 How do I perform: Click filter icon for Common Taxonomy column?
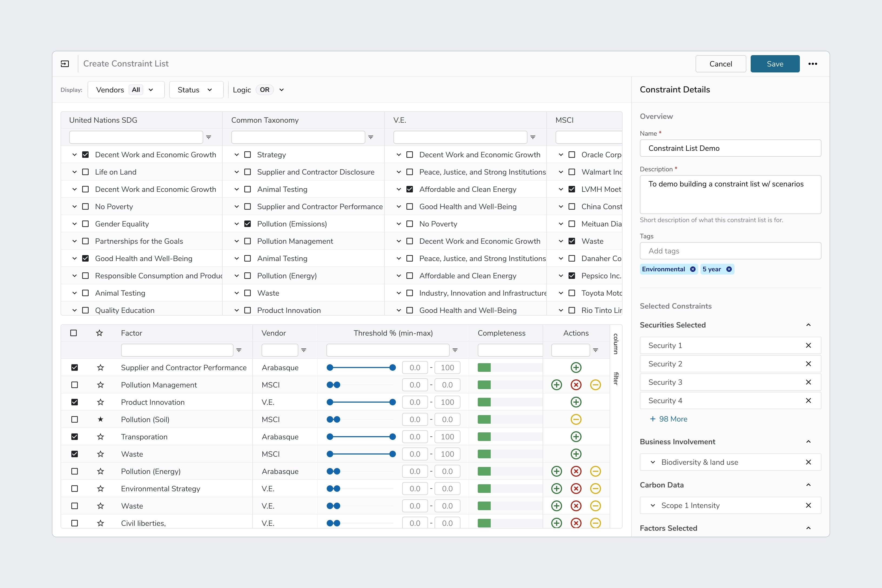[371, 137]
